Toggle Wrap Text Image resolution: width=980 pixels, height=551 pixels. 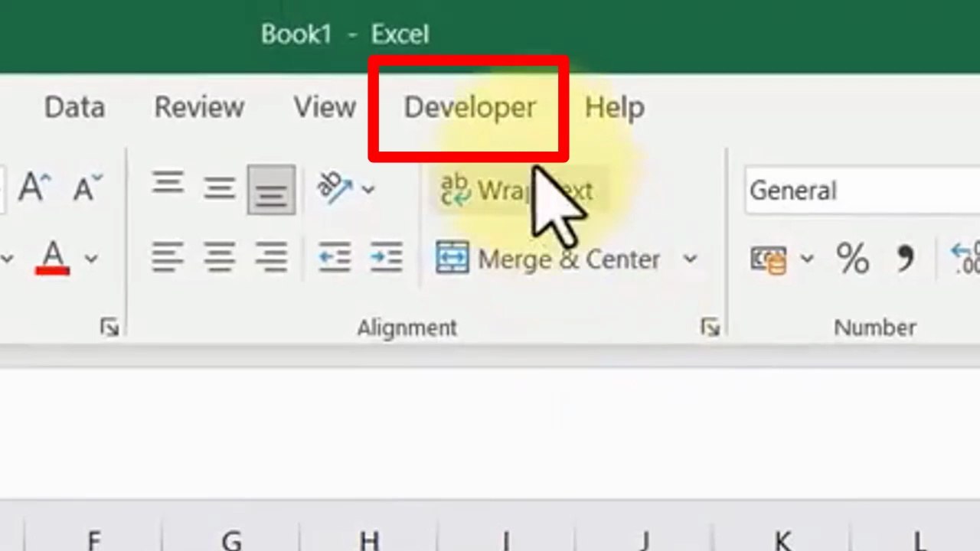[517, 191]
